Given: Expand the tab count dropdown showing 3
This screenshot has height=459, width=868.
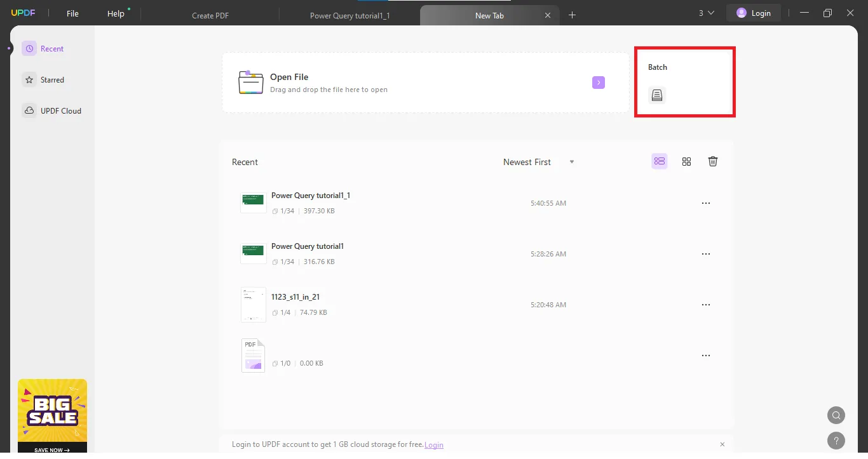Looking at the screenshot, I should [704, 12].
